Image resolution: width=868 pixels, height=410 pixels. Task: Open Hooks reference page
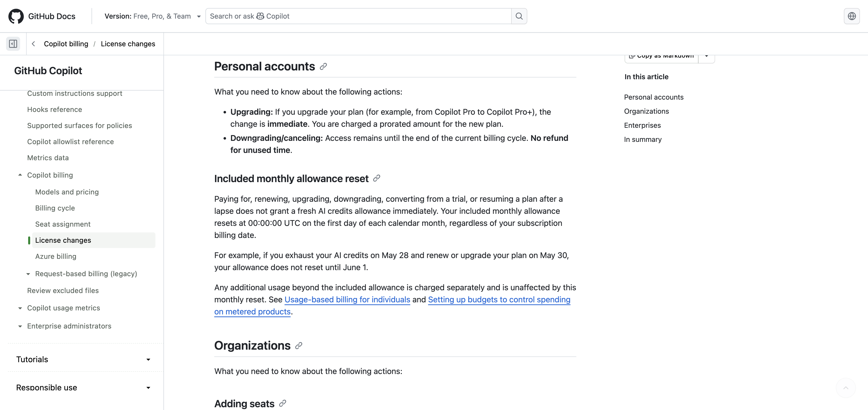pos(55,110)
